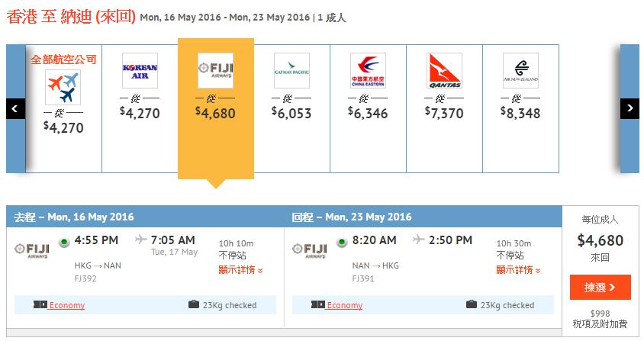The width and height of the screenshot is (644, 341).
Task: Click the outbound flight header Mon, 16 May
Action: pos(74,217)
